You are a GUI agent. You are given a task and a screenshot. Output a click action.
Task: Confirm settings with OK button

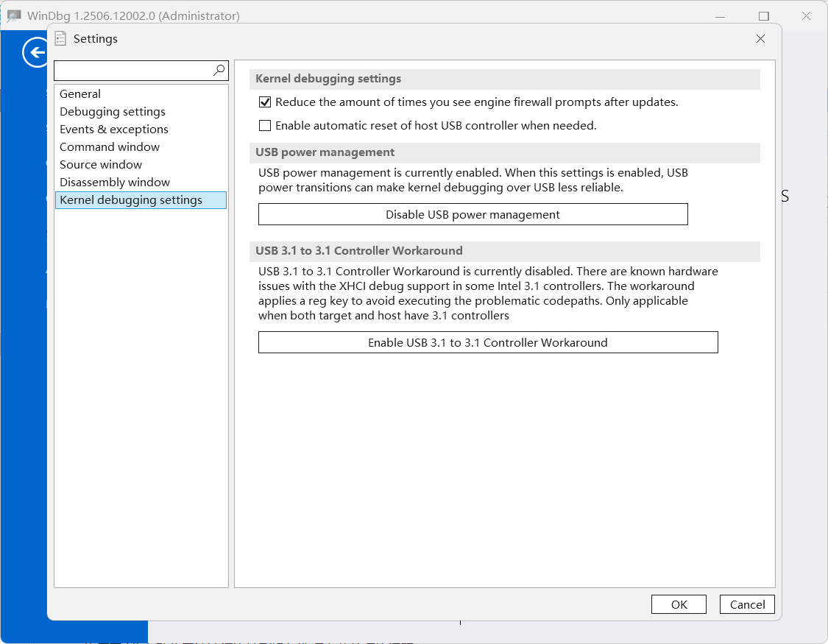(x=679, y=604)
